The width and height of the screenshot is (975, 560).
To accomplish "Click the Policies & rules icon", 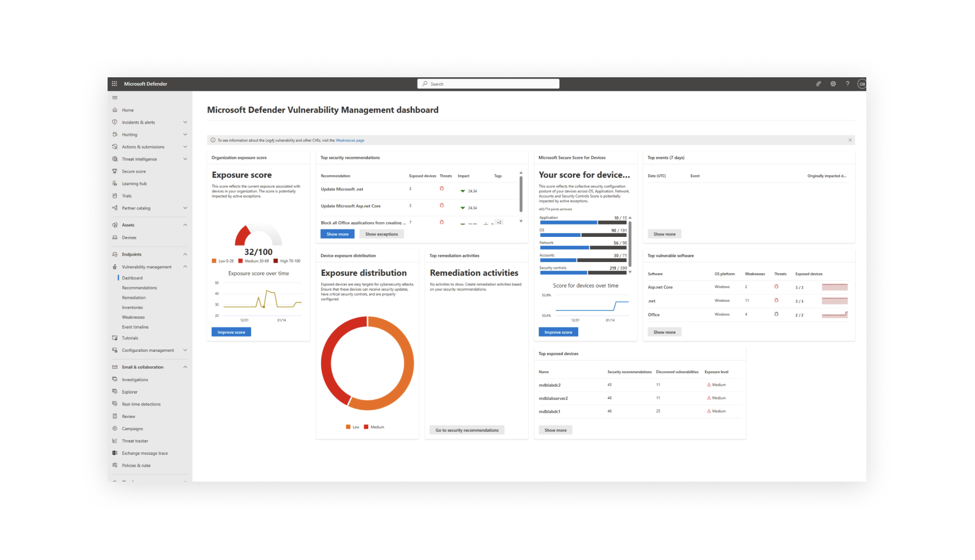I will [x=115, y=465].
